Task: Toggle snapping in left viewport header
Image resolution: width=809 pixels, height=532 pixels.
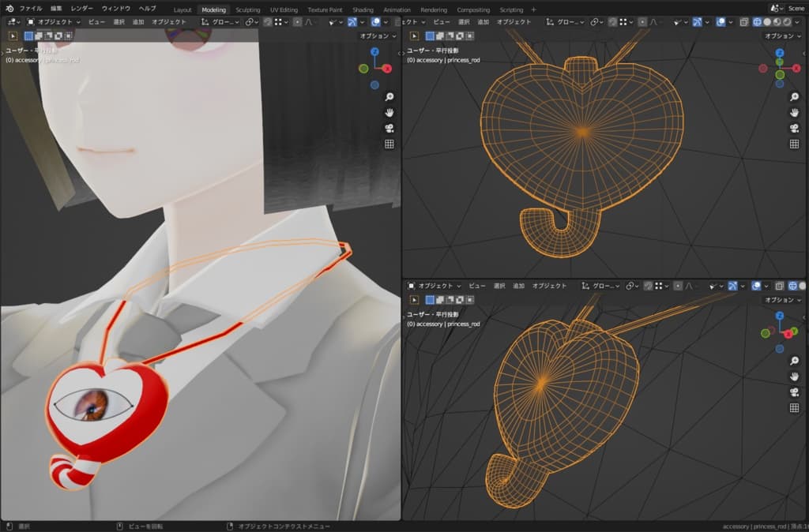Action: point(267,22)
